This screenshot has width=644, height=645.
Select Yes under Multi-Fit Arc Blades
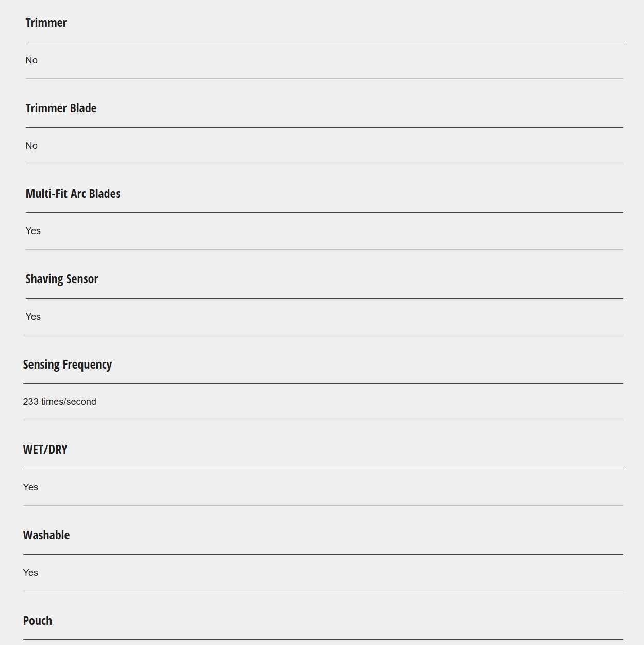pyautogui.click(x=33, y=231)
